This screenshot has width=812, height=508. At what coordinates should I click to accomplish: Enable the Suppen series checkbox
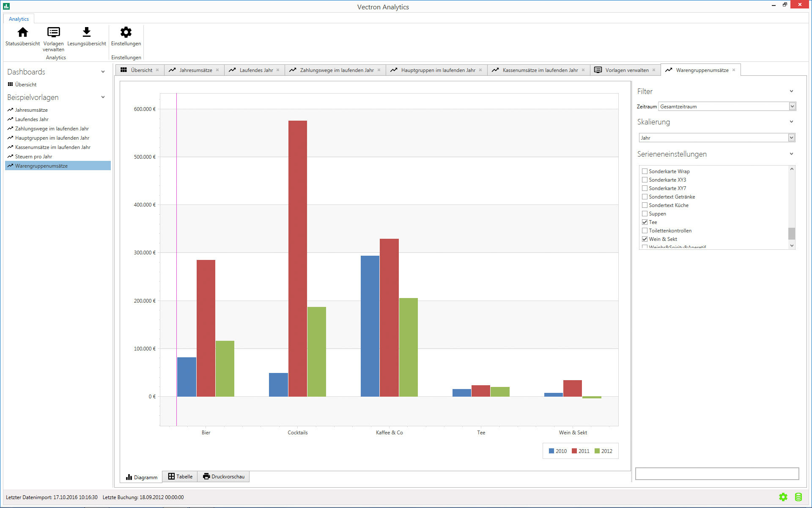coord(645,214)
